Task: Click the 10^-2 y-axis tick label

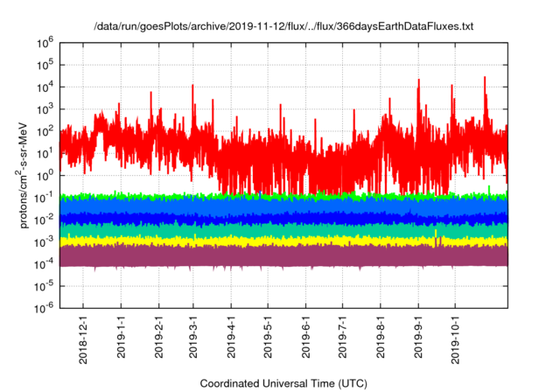Action: [45, 220]
